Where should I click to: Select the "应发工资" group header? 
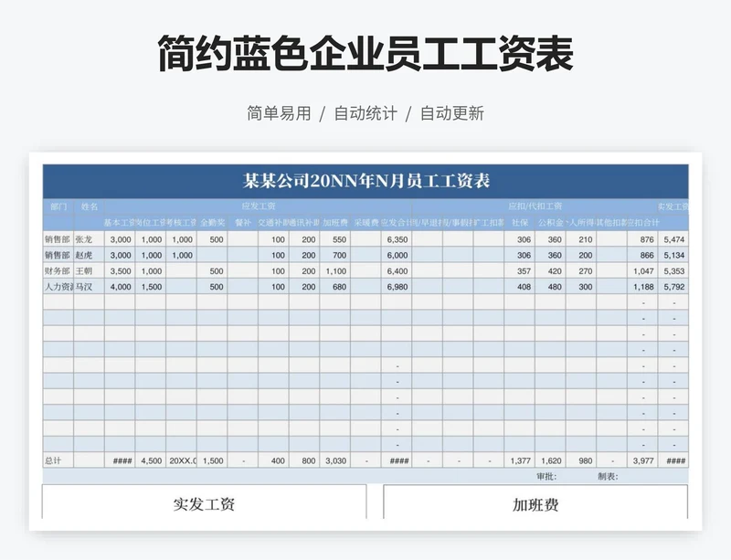click(x=259, y=206)
